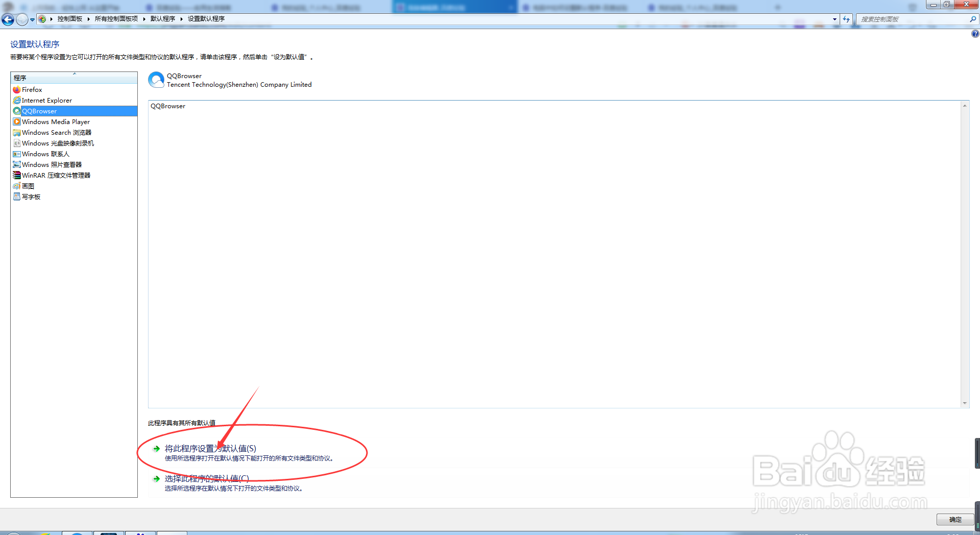Click the large QQBrowser logo in details pane
The image size is (980, 535).
pyautogui.click(x=156, y=80)
